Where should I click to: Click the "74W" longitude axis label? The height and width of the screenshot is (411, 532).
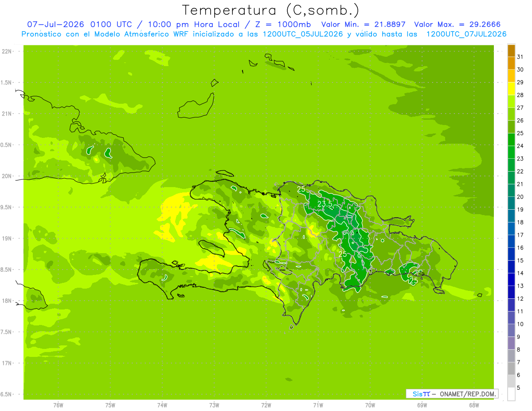coord(162,405)
